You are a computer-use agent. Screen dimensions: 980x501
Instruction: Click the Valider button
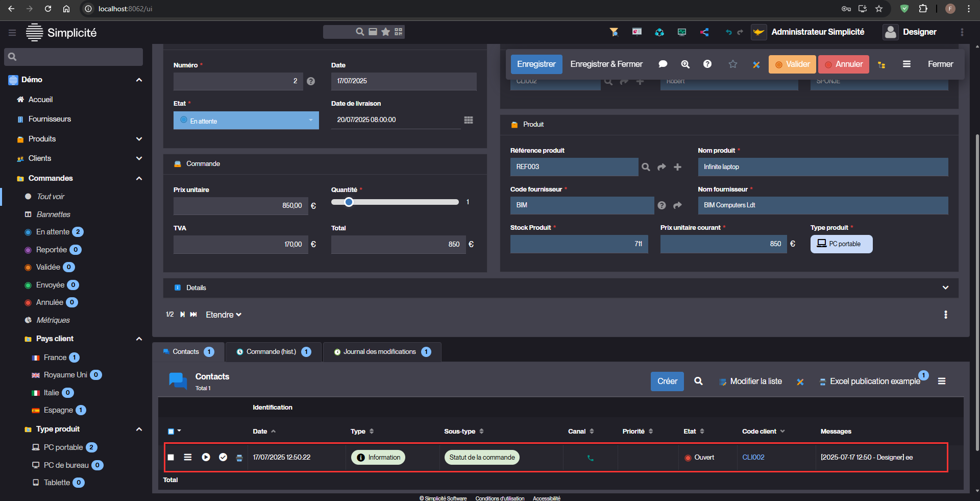click(x=792, y=64)
